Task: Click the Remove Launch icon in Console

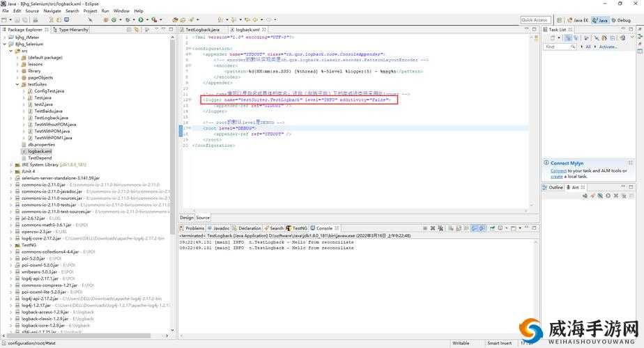Action: pos(433,228)
